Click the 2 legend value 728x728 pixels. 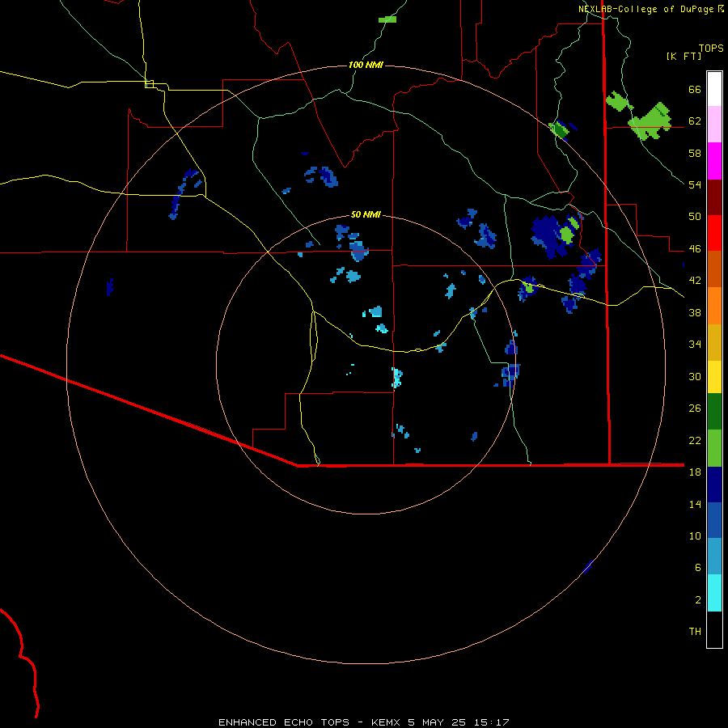(x=698, y=600)
